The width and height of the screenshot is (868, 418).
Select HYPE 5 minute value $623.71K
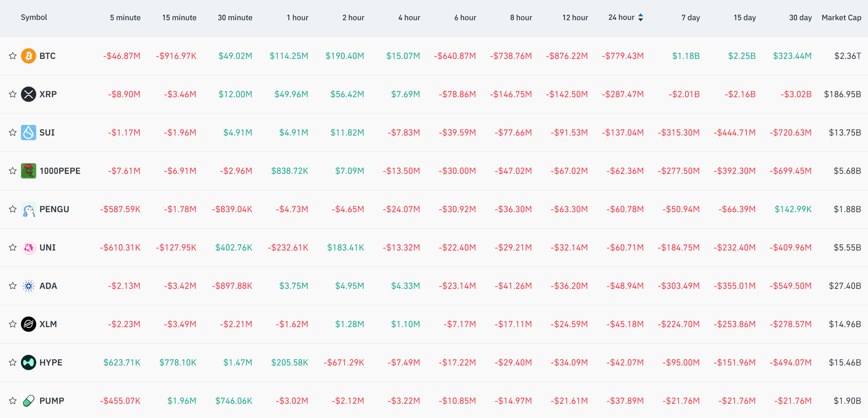point(122,362)
